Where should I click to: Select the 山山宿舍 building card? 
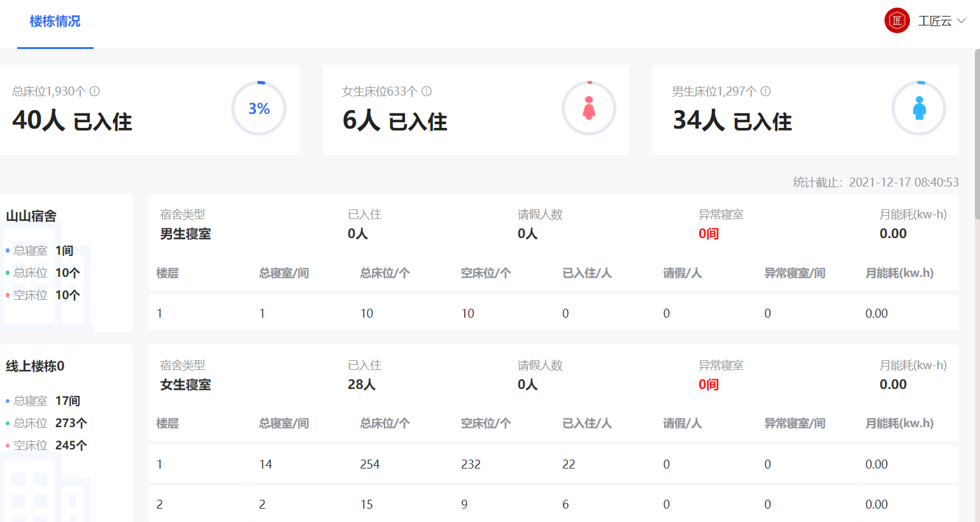[x=66, y=262]
